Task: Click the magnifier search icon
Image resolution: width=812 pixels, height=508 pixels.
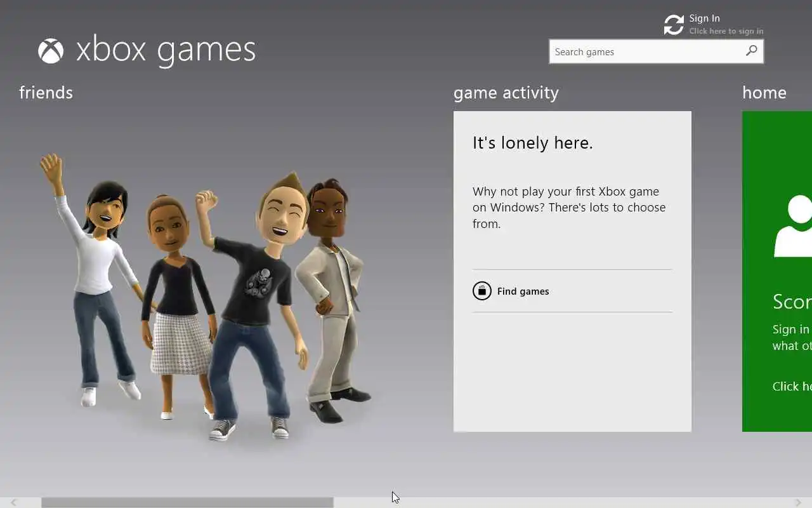Action: pos(752,51)
